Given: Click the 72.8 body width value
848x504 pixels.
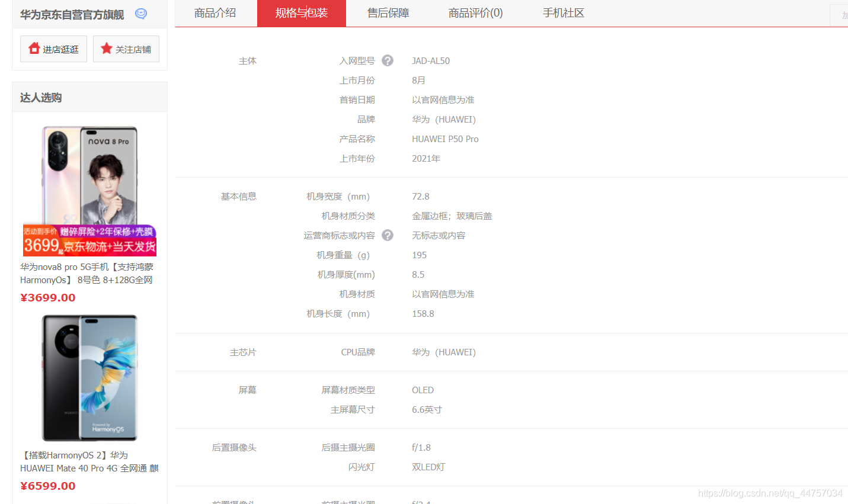Looking at the screenshot, I should click(421, 197).
